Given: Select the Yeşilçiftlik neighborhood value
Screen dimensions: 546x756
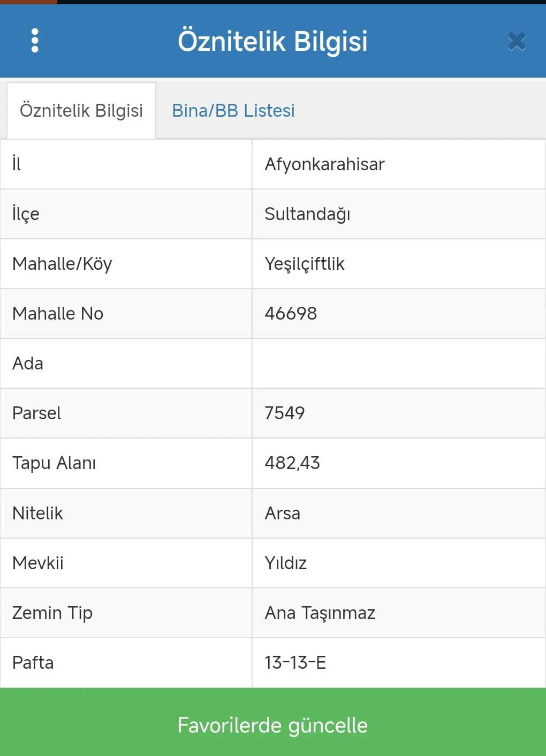Looking at the screenshot, I should coord(305,264).
